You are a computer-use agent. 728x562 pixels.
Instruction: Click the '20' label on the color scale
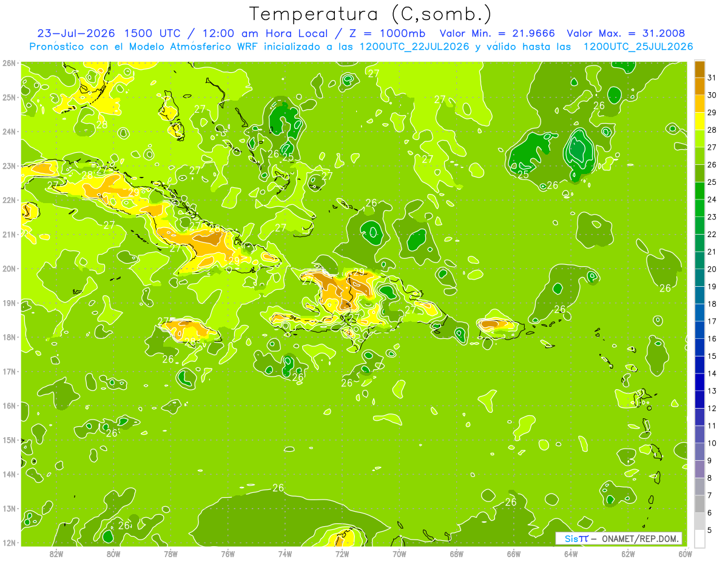[x=712, y=269]
